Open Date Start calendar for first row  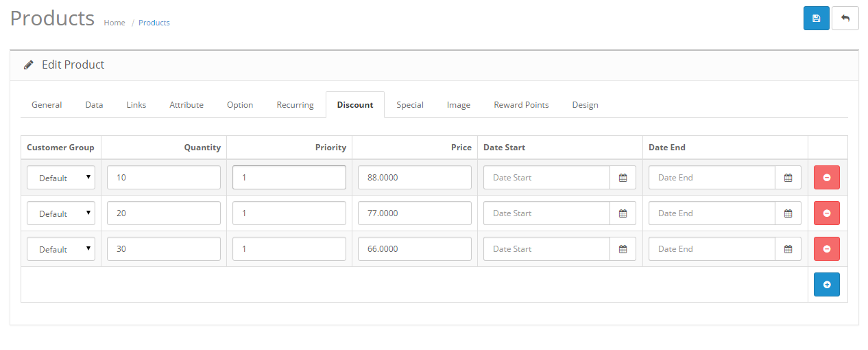pos(623,178)
